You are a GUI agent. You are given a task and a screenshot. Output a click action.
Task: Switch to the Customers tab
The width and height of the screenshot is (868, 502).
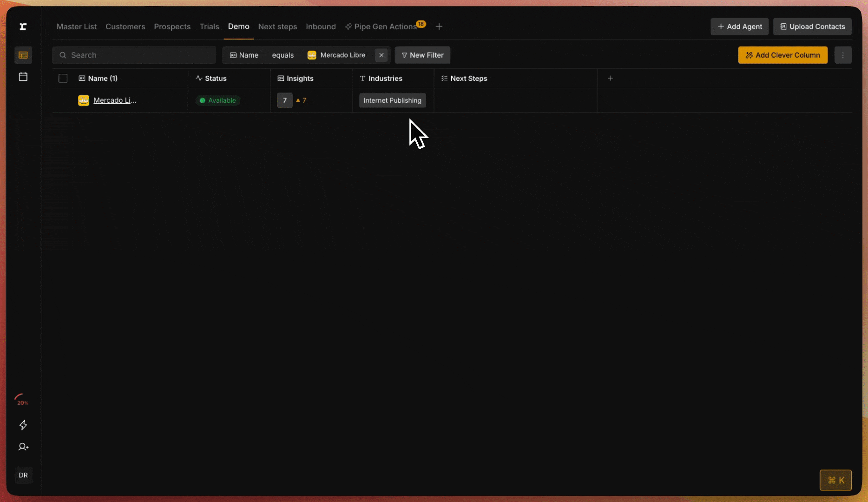(x=125, y=26)
